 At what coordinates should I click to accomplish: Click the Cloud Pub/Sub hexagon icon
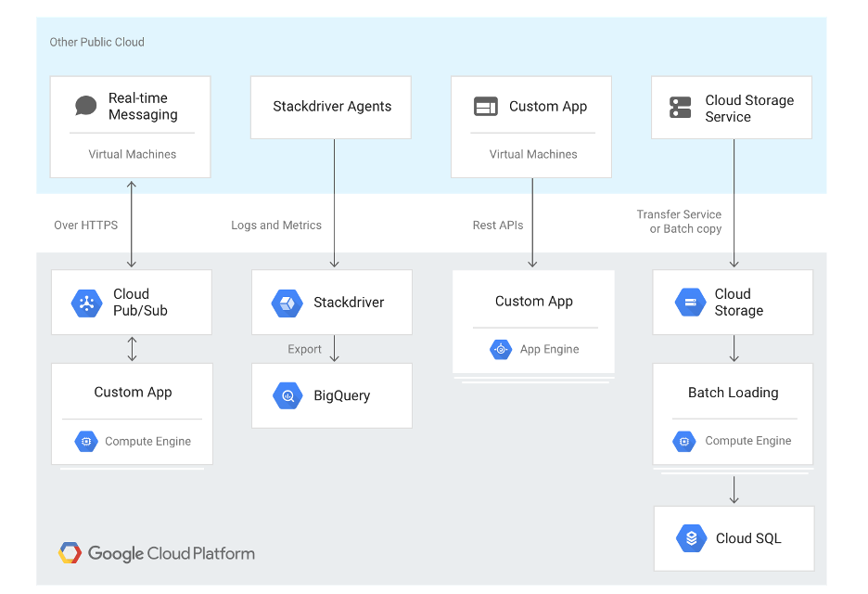(86, 303)
